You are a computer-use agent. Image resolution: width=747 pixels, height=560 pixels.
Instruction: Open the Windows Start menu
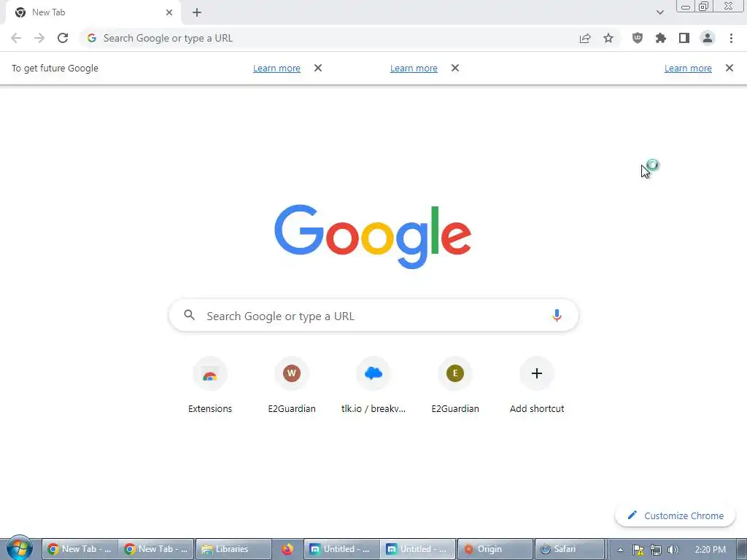[20, 548]
